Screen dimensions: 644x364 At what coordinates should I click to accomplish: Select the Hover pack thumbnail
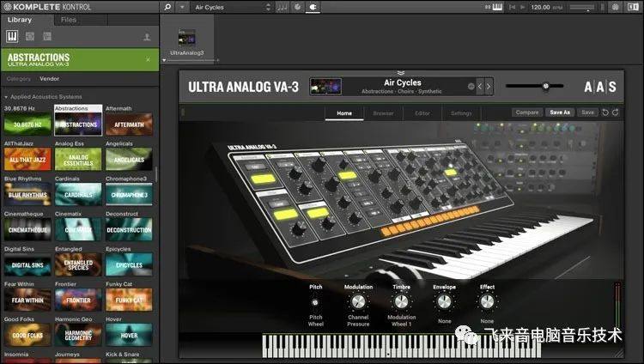click(x=129, y=335)
